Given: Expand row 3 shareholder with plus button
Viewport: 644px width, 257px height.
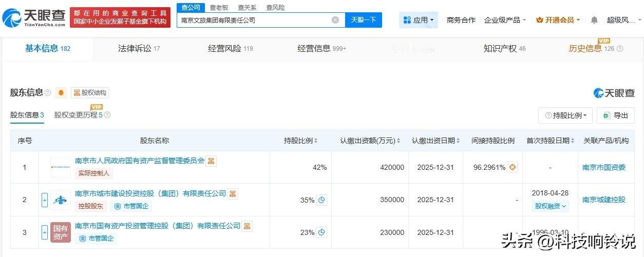Looking at the screenshot, I should pos(45,232).
